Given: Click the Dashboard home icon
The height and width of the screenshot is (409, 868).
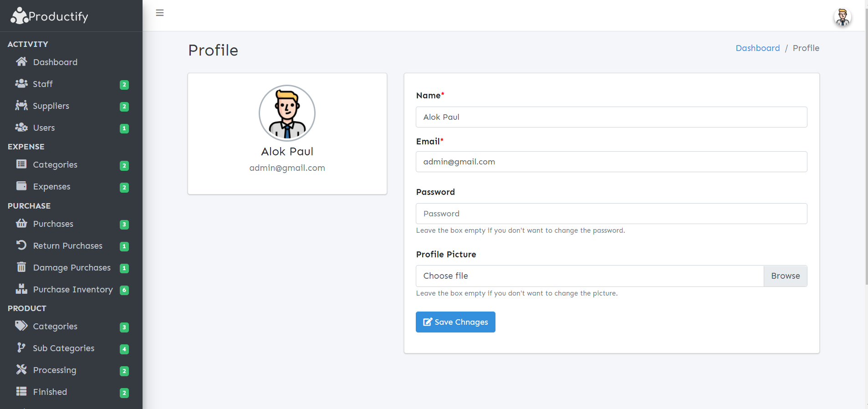Looking at the screenshot, I should pos(21,62).
